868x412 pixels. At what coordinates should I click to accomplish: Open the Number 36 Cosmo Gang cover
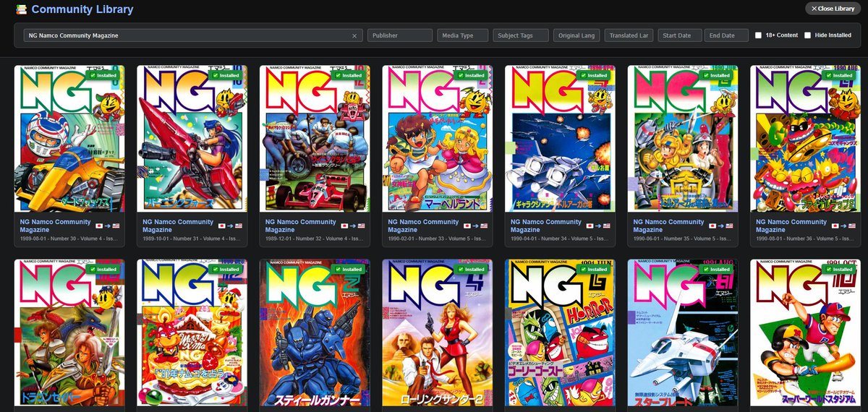(x=805, y=138)
